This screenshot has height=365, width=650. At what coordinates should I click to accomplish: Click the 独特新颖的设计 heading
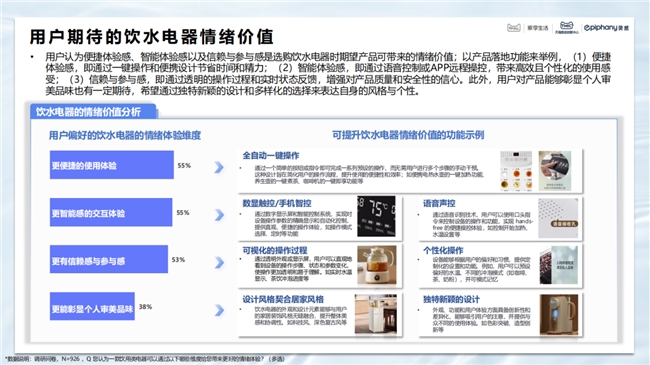coord(451,299)
